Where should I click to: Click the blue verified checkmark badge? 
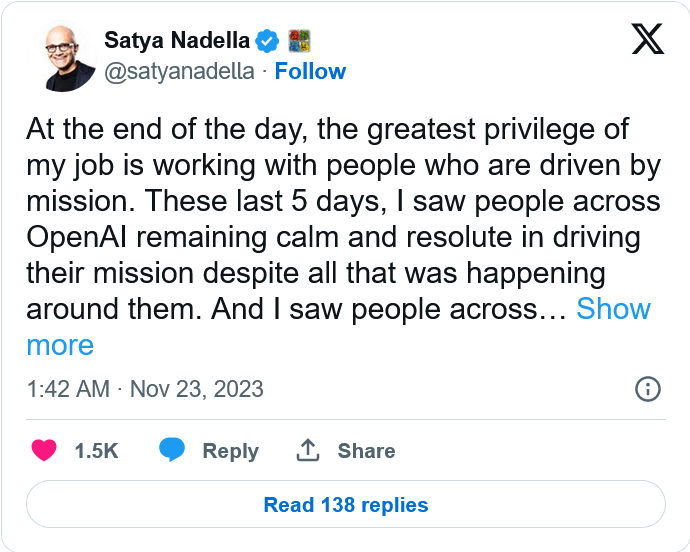click(x=267, y=41)
